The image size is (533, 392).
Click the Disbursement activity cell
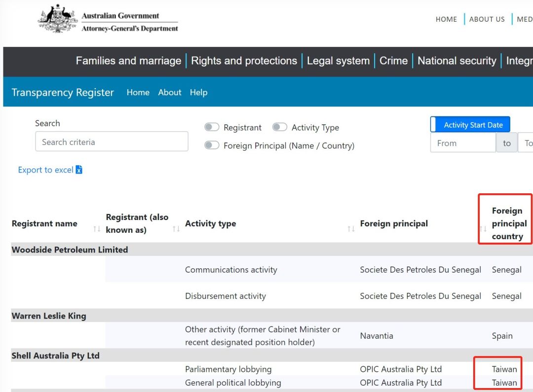(226, 296)
